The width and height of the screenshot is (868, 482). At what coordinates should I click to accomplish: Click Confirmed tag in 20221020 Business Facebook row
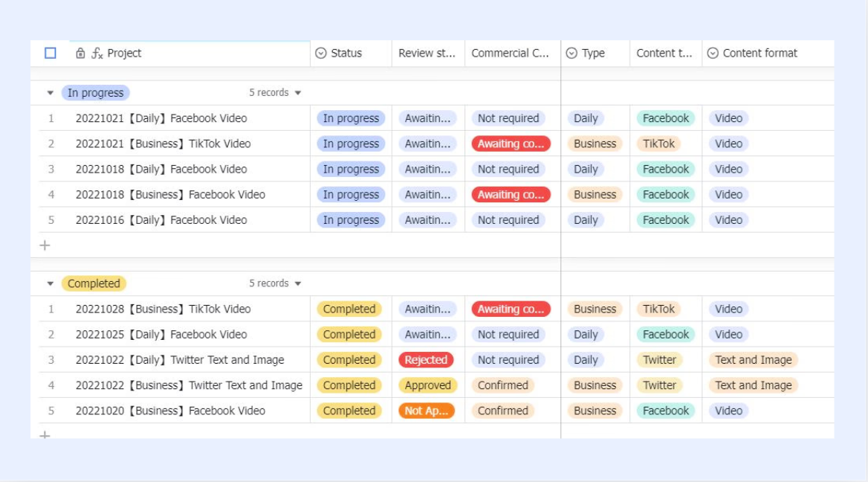pos(502,411)
